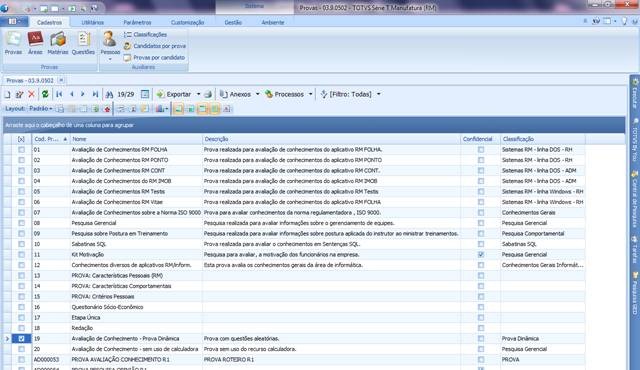Jump to the last record

point(95,95)
